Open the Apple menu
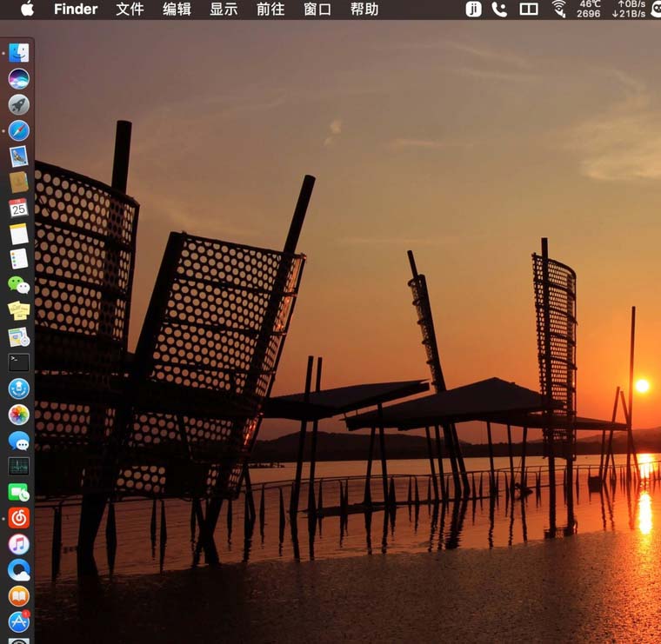Viewport: 661px width, 644px height. 27,10
